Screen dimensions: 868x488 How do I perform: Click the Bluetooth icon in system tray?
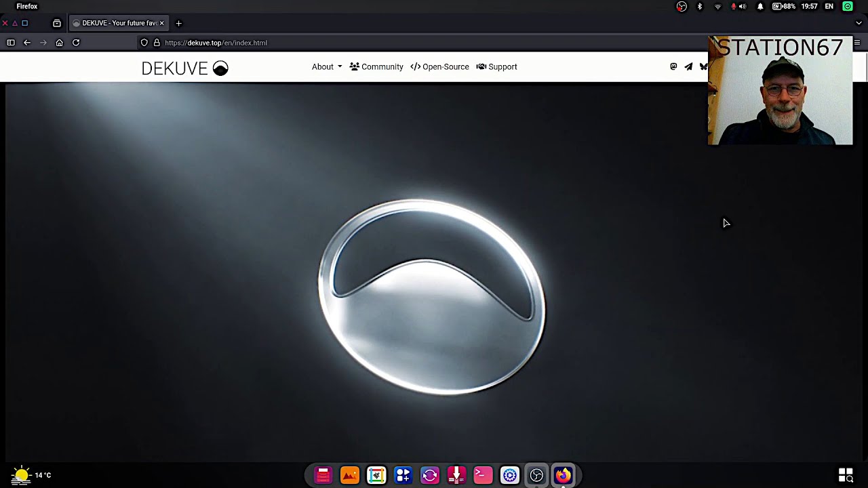pyautogui.click(x=700, y=6)
